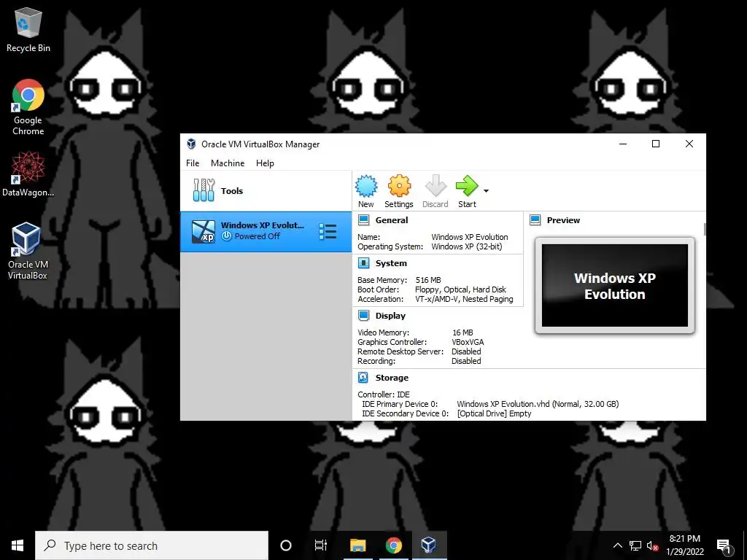747x560 pixels.
Task: Click the VirtualBox icon in title bar
Action: [x=192, y=144]
